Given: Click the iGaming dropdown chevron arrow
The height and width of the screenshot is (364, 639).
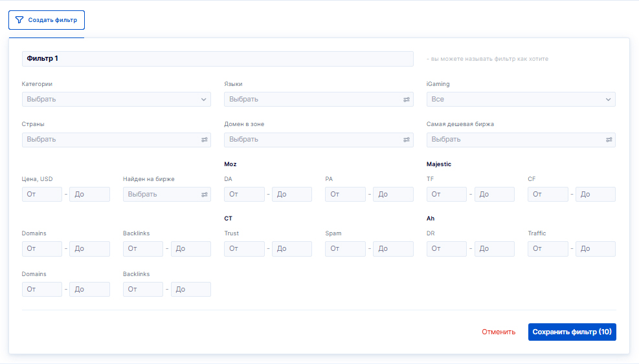Looking at the screenshot, I should click(x=608, y=100).
